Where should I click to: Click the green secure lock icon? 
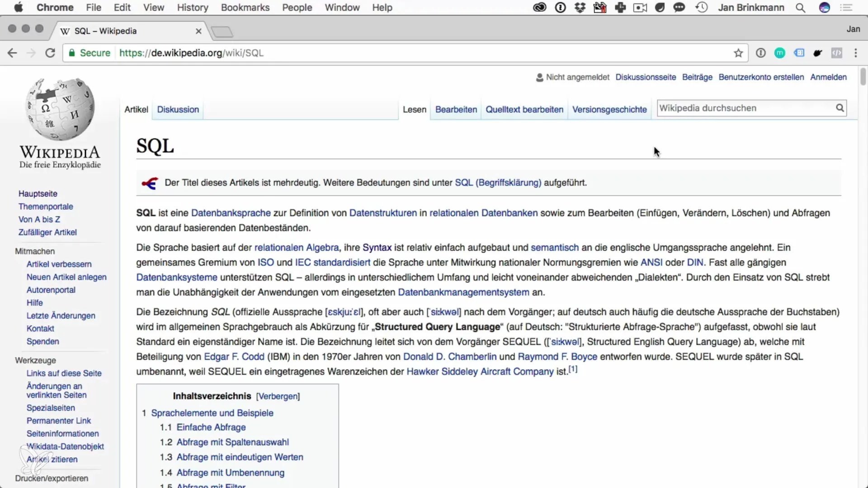pos(71,53)
